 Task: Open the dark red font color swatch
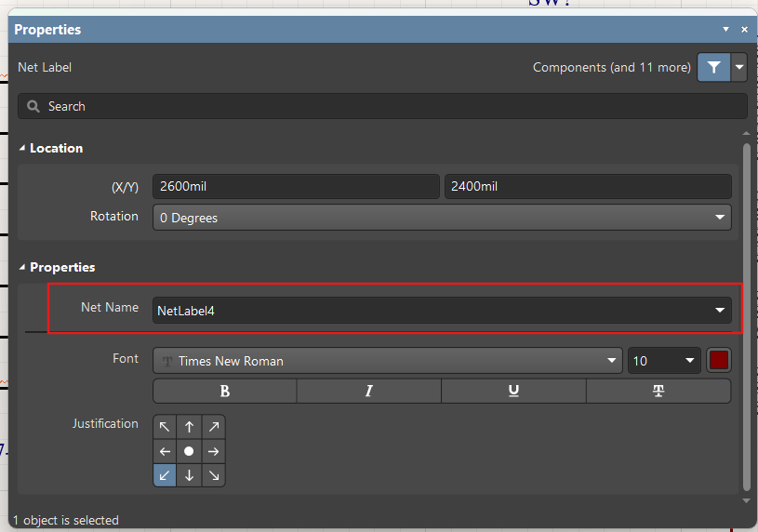tap(719, 361)
